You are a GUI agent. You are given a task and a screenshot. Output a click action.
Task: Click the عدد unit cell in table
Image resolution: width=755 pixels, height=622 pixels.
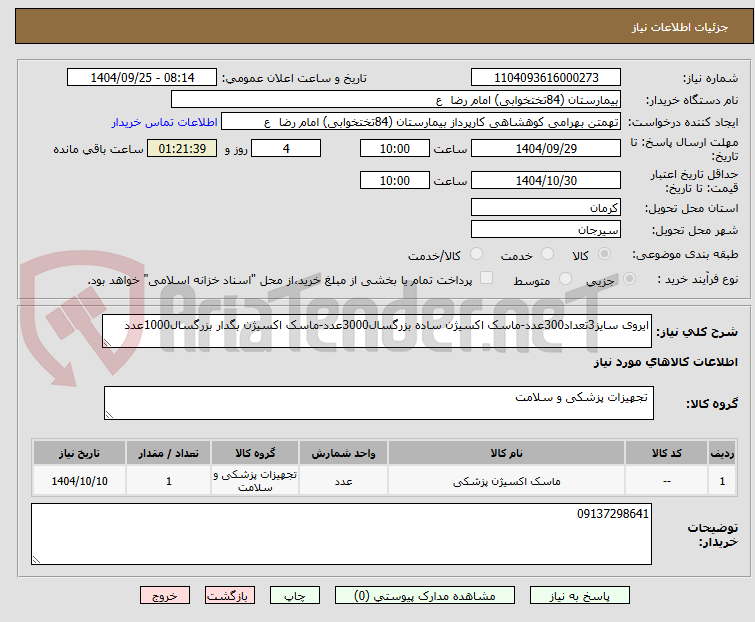[343, 481]
